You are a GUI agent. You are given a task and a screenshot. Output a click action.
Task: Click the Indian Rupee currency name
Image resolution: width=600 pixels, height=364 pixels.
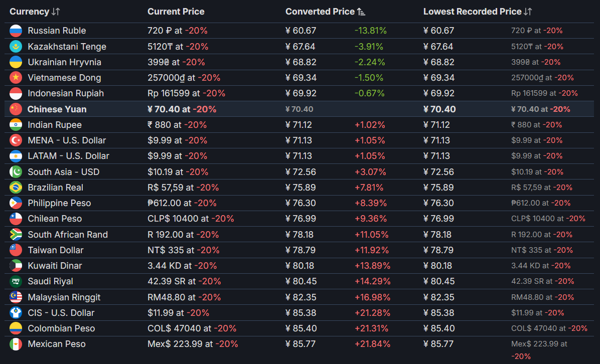click(x=55, y=125)
